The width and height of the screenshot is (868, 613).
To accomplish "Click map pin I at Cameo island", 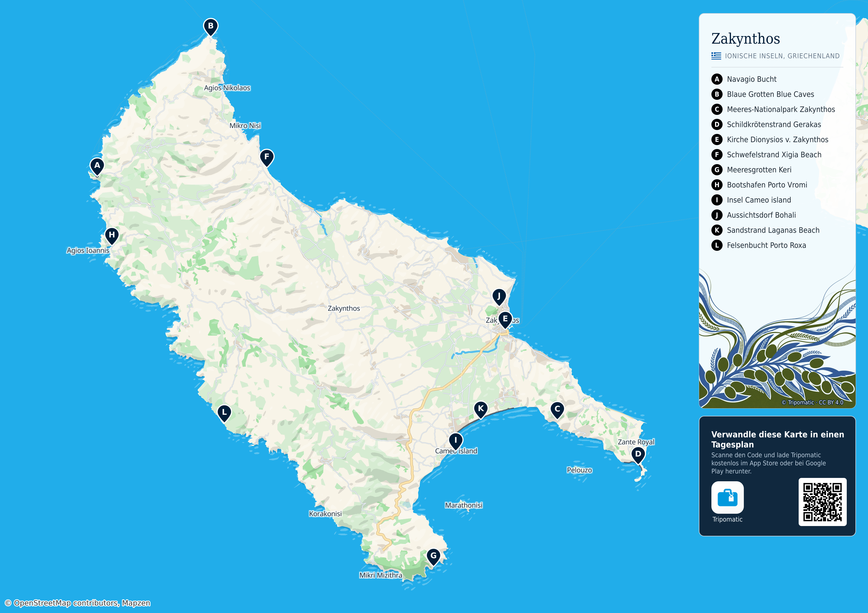I will click(456, 441).
